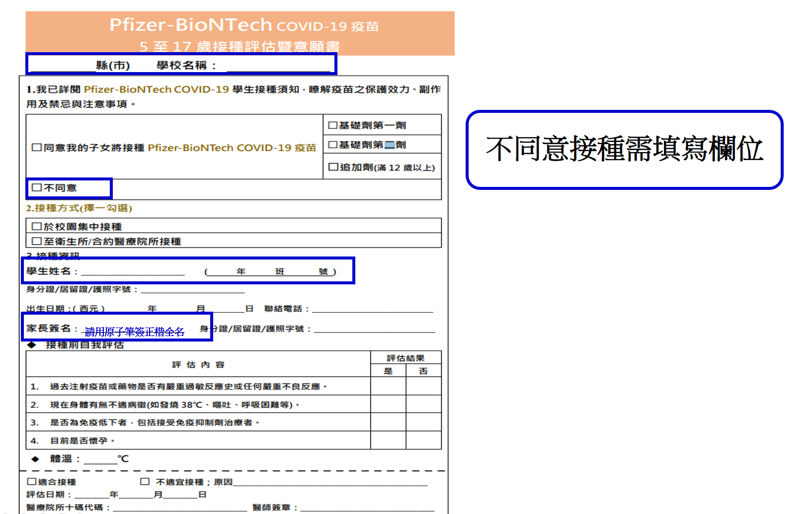Select 於校園集中接種 checkbox
812x514 pixels.
click(36, 226)
